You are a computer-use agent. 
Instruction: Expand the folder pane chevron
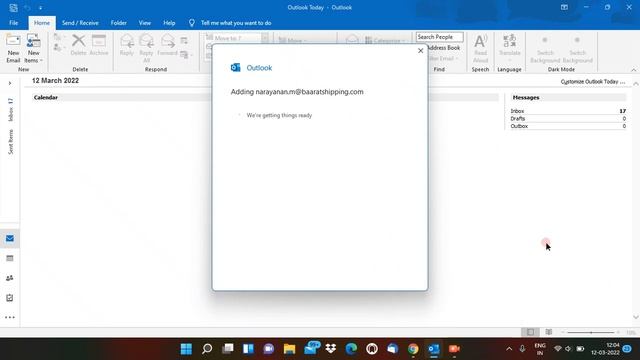(10, 83)
